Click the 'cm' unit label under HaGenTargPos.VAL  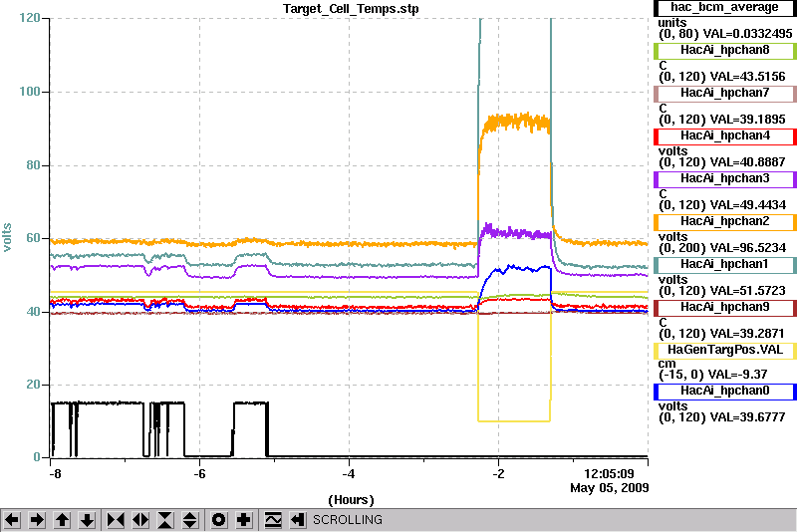[x=666, y=364]
